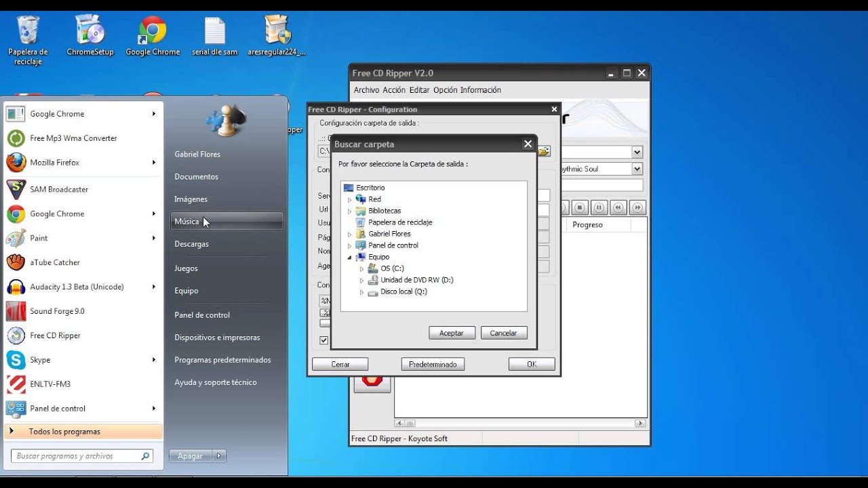
Task: Click the horizontal scrollbar right arrow in track list
Action: pyautogui.click(x=640, y=423)
